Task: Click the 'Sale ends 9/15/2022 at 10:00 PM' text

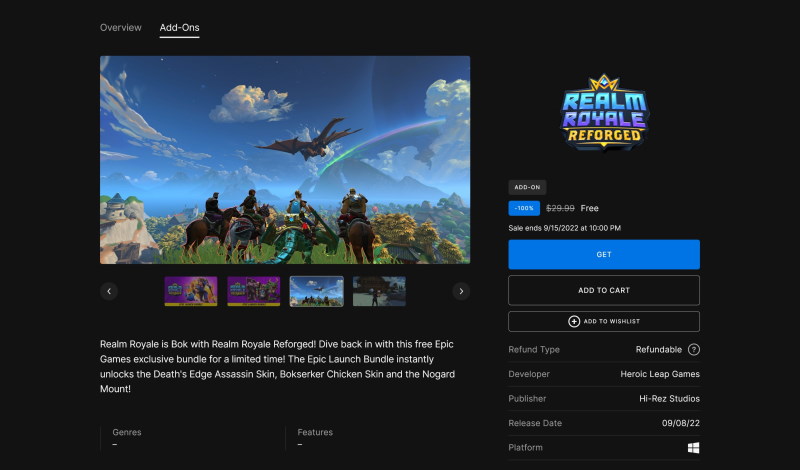Action: click(x=564, y=228)
